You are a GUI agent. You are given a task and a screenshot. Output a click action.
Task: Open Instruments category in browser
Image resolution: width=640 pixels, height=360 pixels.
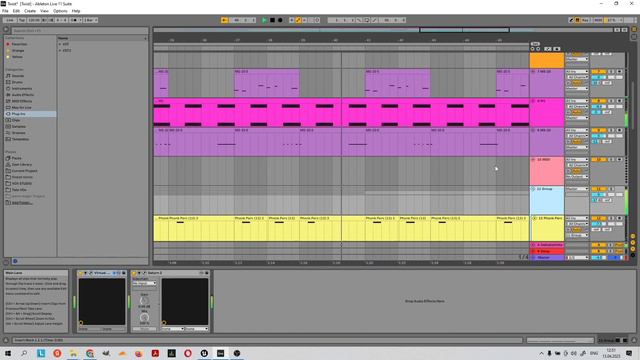22,89
